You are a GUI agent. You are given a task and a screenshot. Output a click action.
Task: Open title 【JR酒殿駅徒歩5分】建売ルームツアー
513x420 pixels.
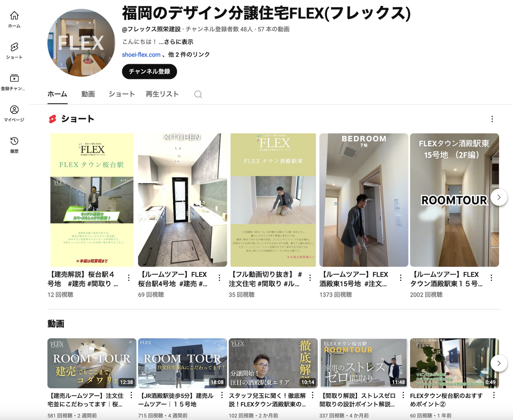(x=176, y=400)
